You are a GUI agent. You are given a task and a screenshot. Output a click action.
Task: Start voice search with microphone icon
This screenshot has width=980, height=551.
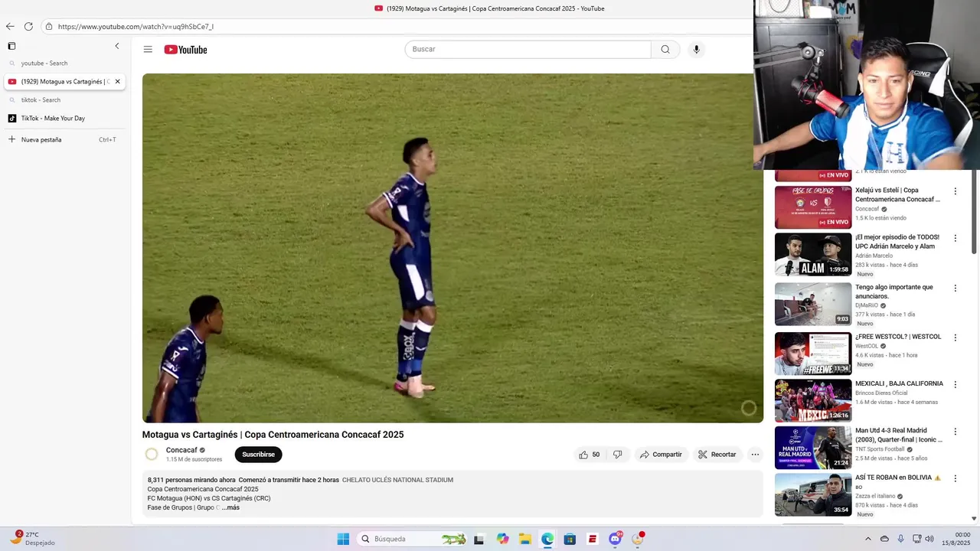coord(696,49)
